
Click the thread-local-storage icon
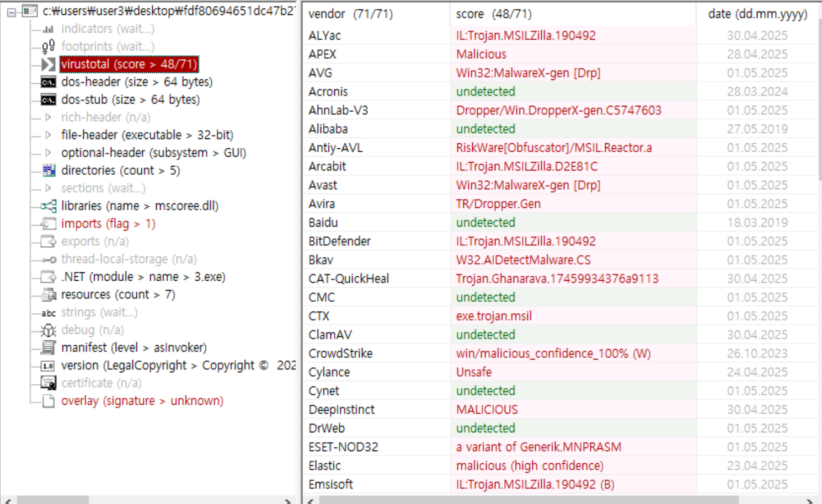tap(49, 259)
